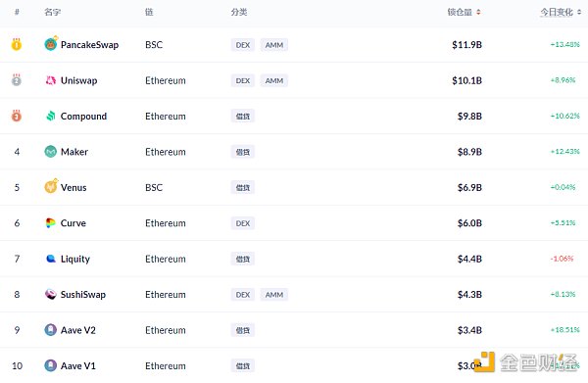Click the Uniswap unicorn logo icon

(x=51, y=80)
